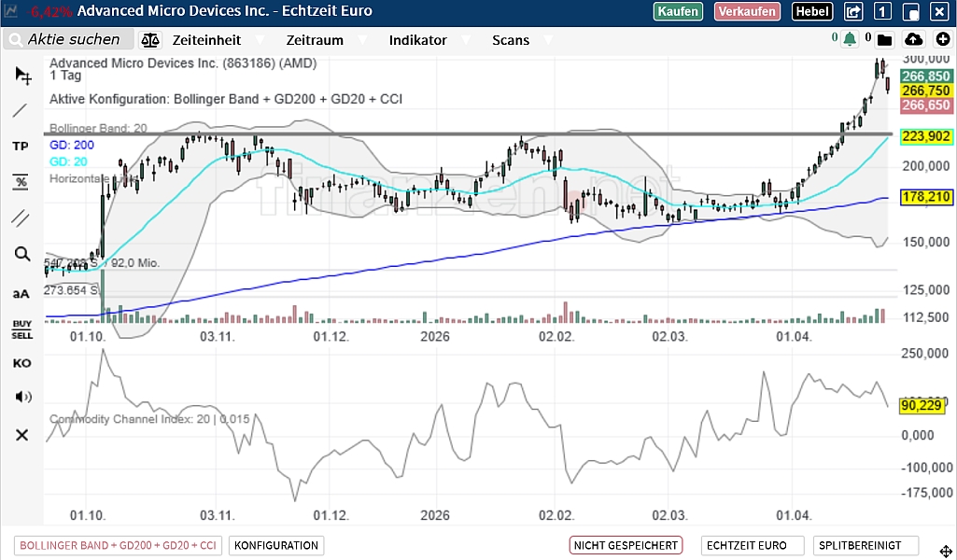Viewport: 957px width, 560px height.
Task: Click the Bollinger Band: 20 label
Action: click(x=98, y=128)
